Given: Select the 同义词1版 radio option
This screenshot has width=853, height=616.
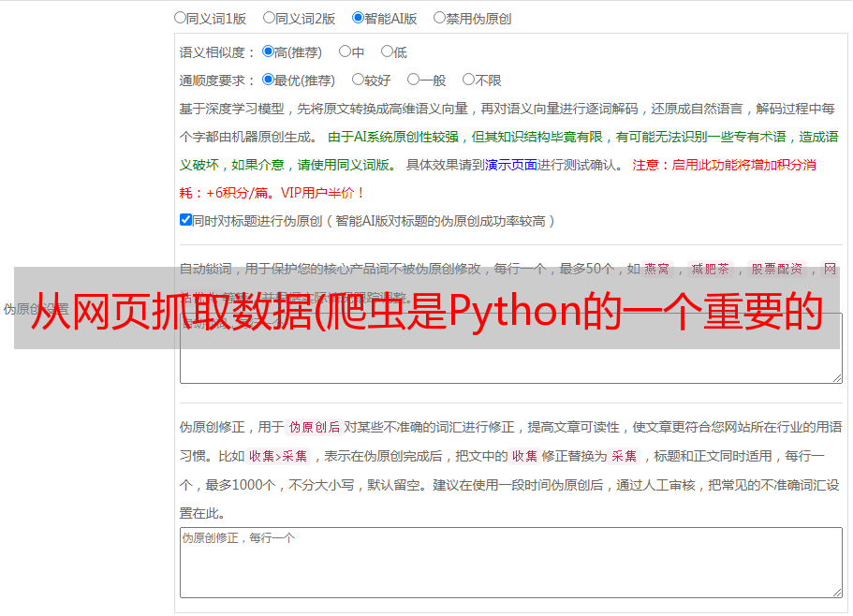Looking at the screenshot, I should click(180, 18).
